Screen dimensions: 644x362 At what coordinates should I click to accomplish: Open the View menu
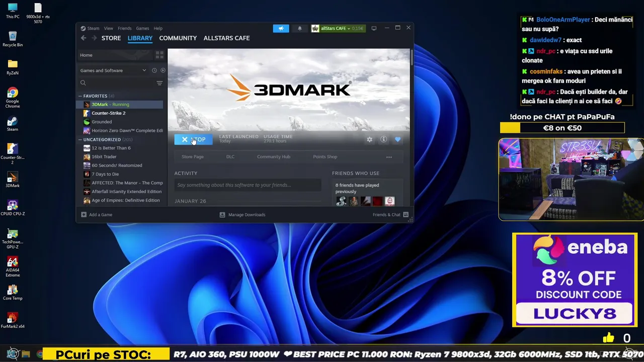(x=109, y=28)
